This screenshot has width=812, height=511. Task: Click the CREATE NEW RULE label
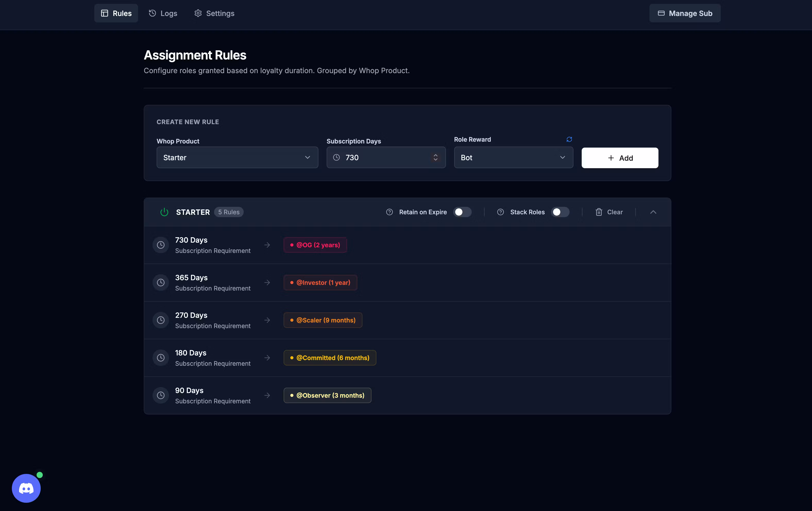pyautogui.click(x=188, y=122)
